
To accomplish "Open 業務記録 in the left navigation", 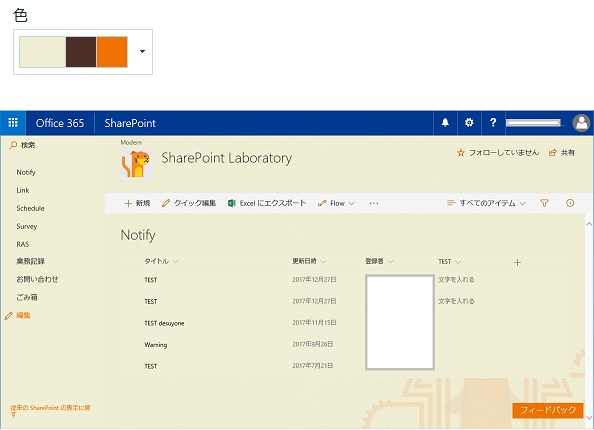I will point(30,261).
